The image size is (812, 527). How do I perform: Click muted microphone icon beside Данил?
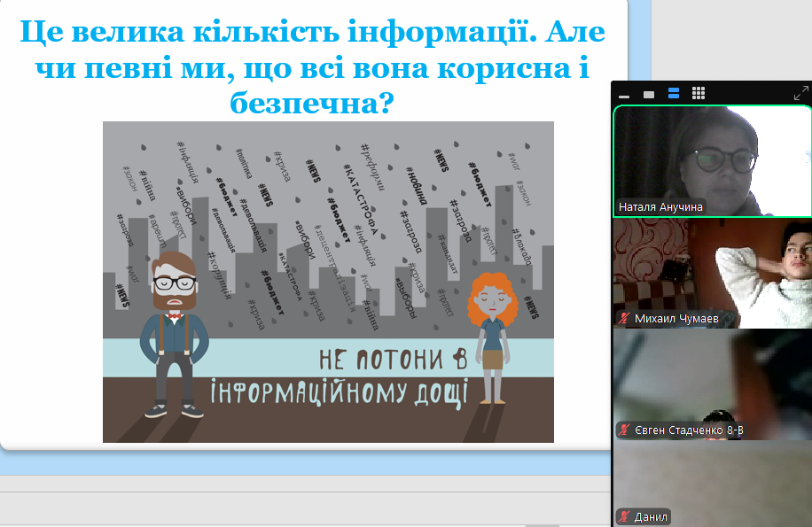(x=625, y=516)
